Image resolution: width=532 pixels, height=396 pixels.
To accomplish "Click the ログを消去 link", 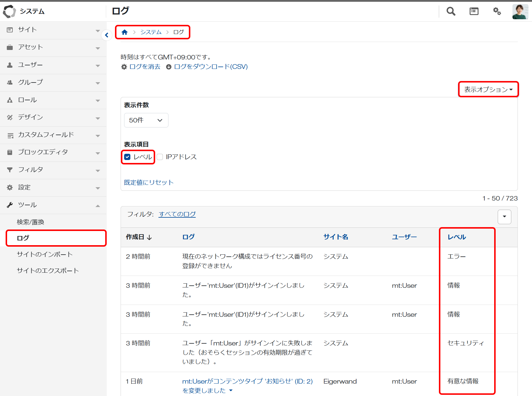I will click(x=145, y=67).
